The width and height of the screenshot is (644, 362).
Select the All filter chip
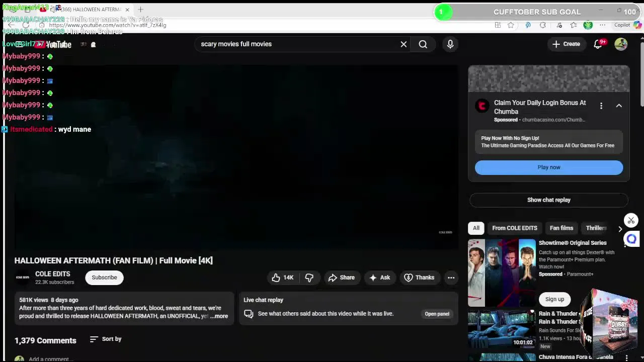point(476,228)
